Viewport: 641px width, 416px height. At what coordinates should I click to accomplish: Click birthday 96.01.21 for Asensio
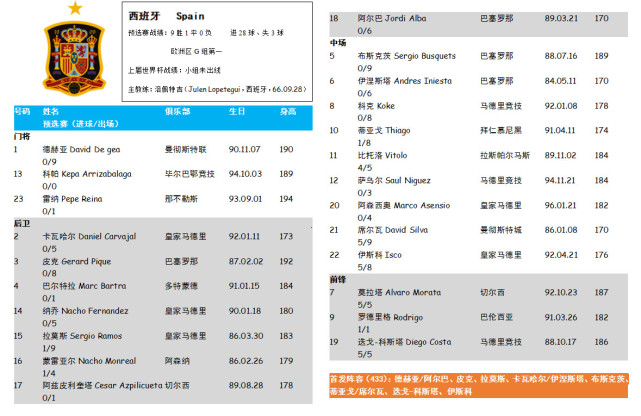[x=560, y=206]
